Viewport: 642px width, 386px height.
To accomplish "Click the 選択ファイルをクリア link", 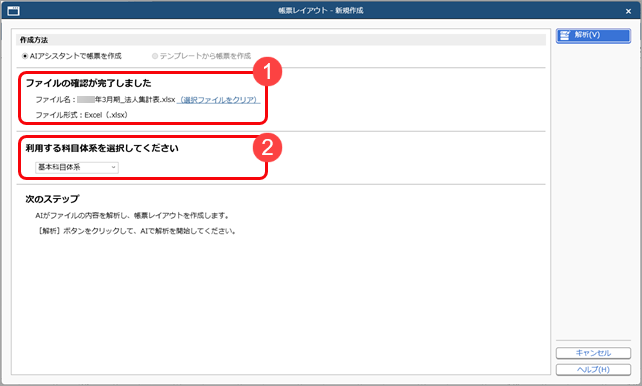I will [219, 100].
